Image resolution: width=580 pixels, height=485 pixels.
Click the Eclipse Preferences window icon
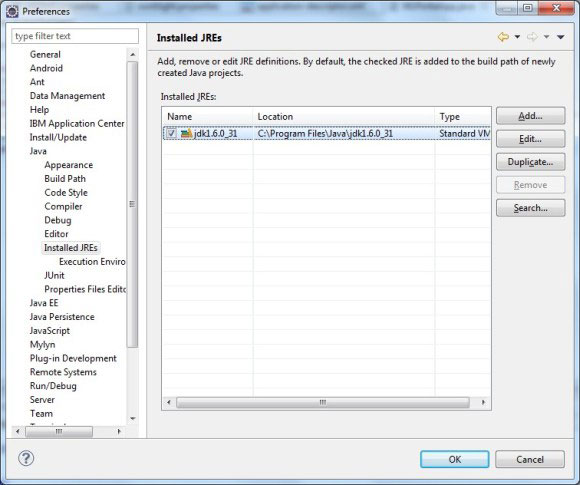12,11
